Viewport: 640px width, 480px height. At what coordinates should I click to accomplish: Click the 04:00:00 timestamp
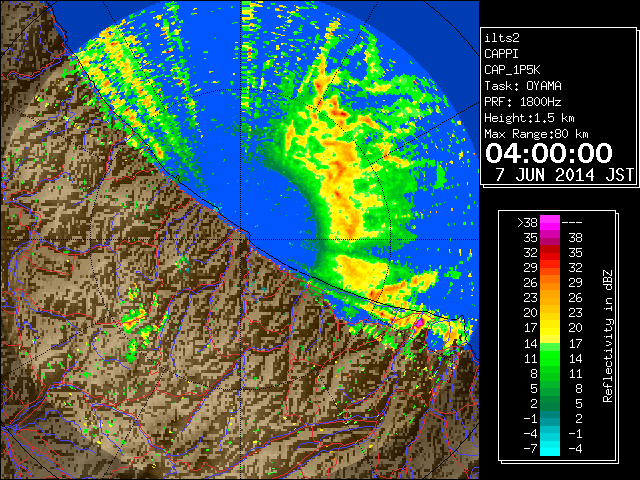click(549, 153)
